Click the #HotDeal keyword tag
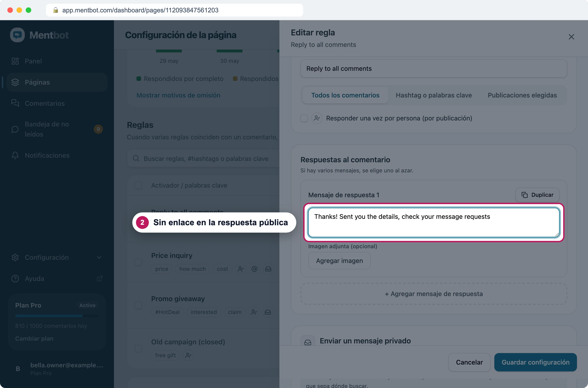 [167, 312]
